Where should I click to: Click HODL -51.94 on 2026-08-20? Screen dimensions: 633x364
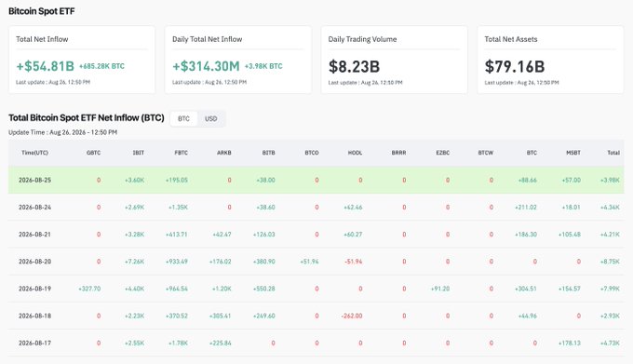click(x=353, y=262)
